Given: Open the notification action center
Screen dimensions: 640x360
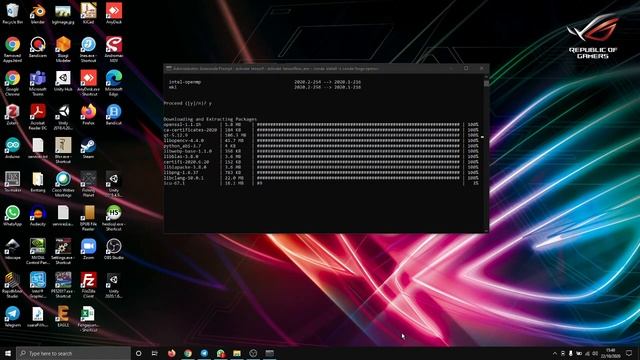Looking at the screenshot, I should (x=629, y=353).
